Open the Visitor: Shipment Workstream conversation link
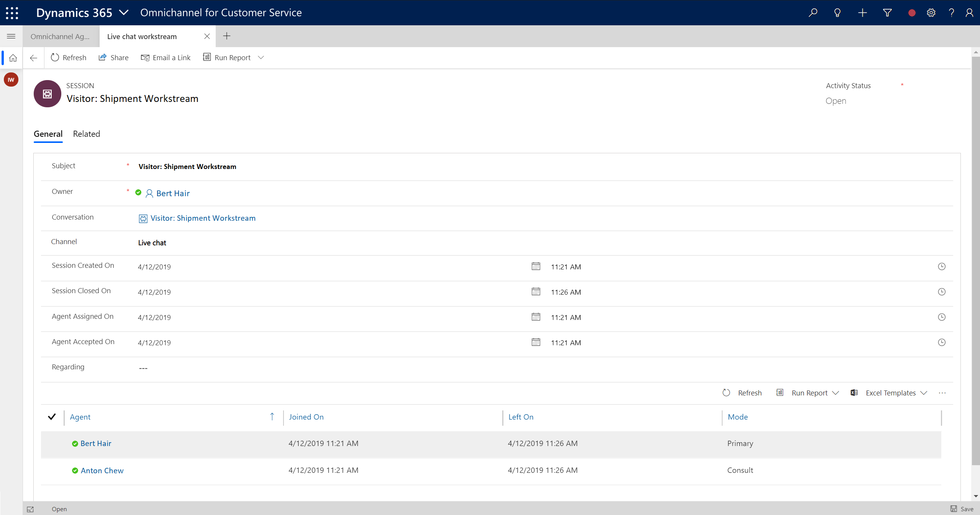This screenshot has height=515, width=980. [203, 218]
